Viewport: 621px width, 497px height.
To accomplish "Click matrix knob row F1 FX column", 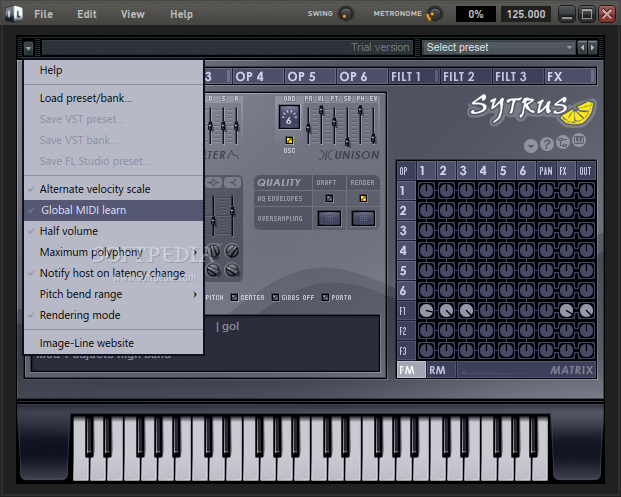I will pyautogui.click(x=566, y=311).
